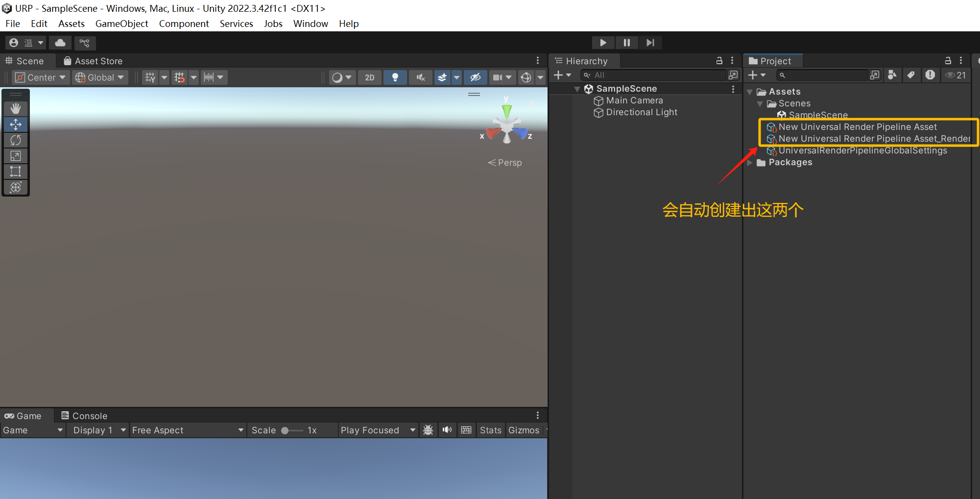This screenshot has height=499, width=980.
Task: Select the Transform tool
Action: click(16, 187)
